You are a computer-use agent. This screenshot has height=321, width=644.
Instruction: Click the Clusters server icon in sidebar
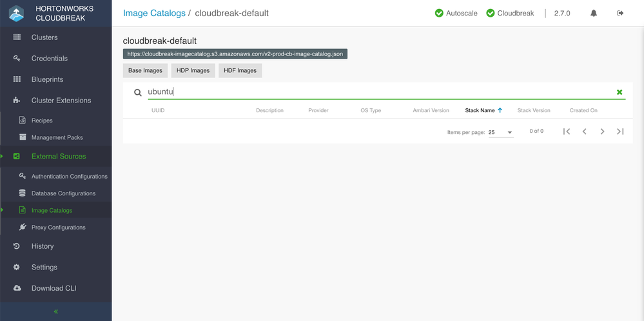(17, 37)
